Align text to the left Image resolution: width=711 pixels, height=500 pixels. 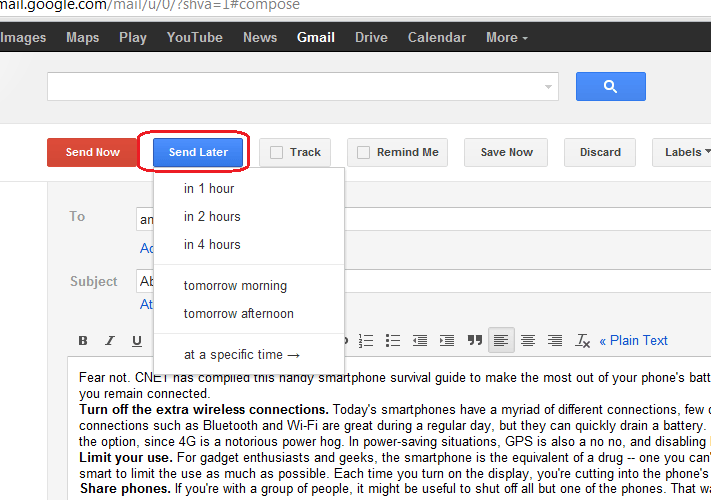[501, 340]
